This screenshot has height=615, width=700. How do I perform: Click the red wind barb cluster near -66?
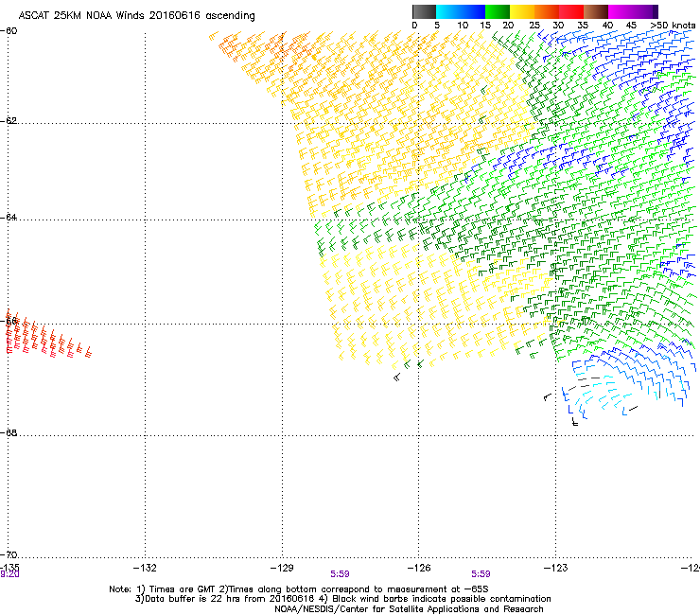point(47,334)
